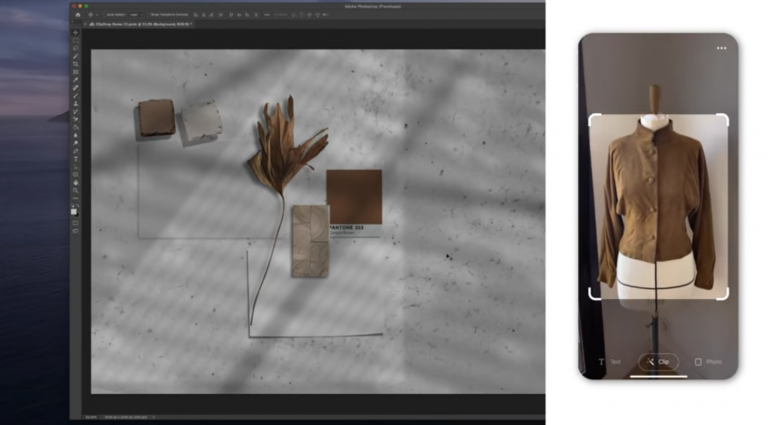Close the ClipDrop Demo document tab
This screenshot has width=768, height=425.
[x=85, y=24]
